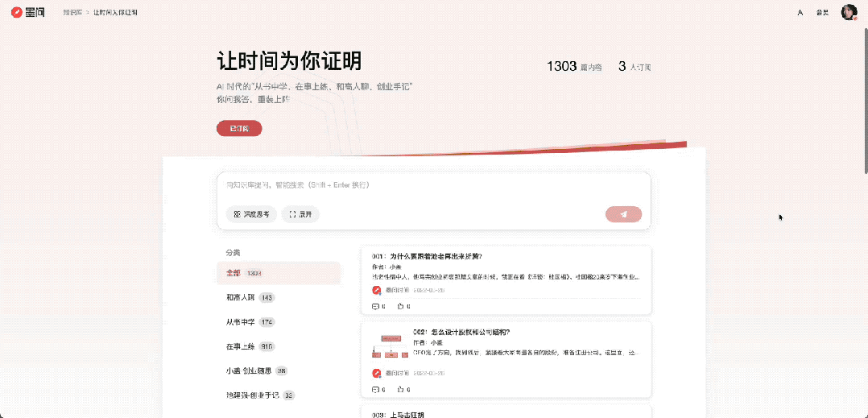Select the 和高人聊 category

(279, 297)
